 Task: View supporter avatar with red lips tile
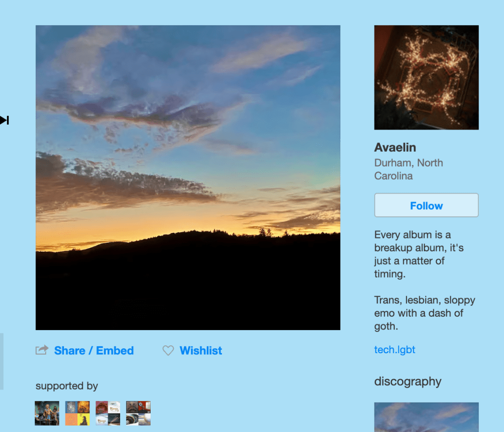tap(108, 413)
